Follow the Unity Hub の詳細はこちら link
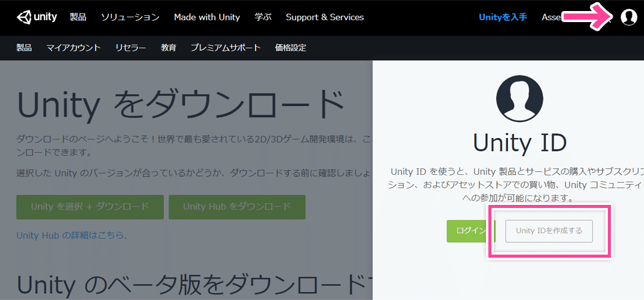Image resolution: width=644 pixels, height=300 pixels. pyautogui.click(x=72, y=235)
